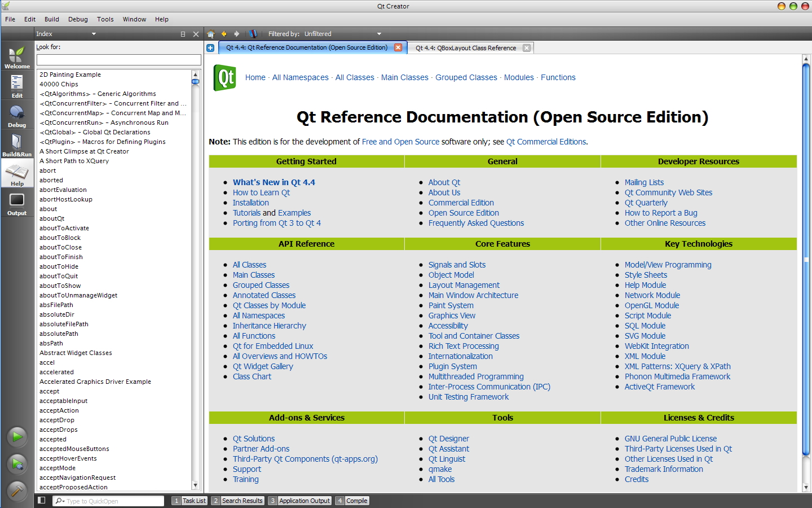Toggle sidebar visibility icon in status bar
Image resolution: width=812 pixels, height=508 pixels.
[x=41, y=500]
